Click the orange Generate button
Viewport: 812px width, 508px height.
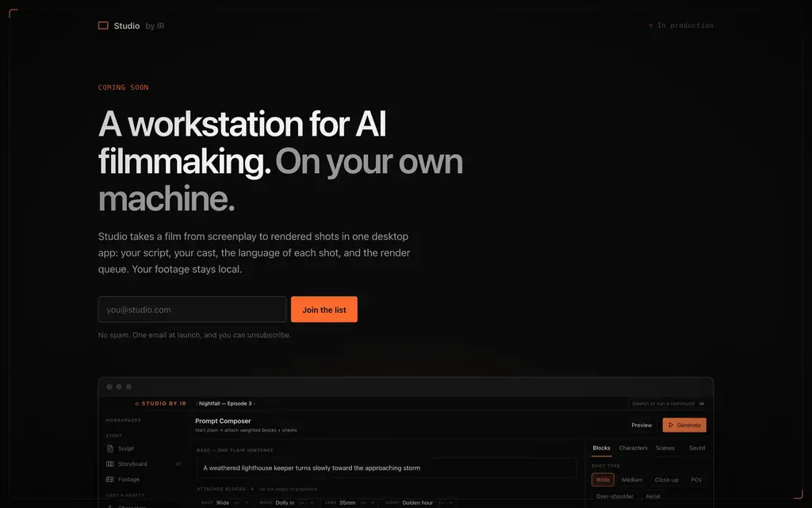click(x=684, y=425)
